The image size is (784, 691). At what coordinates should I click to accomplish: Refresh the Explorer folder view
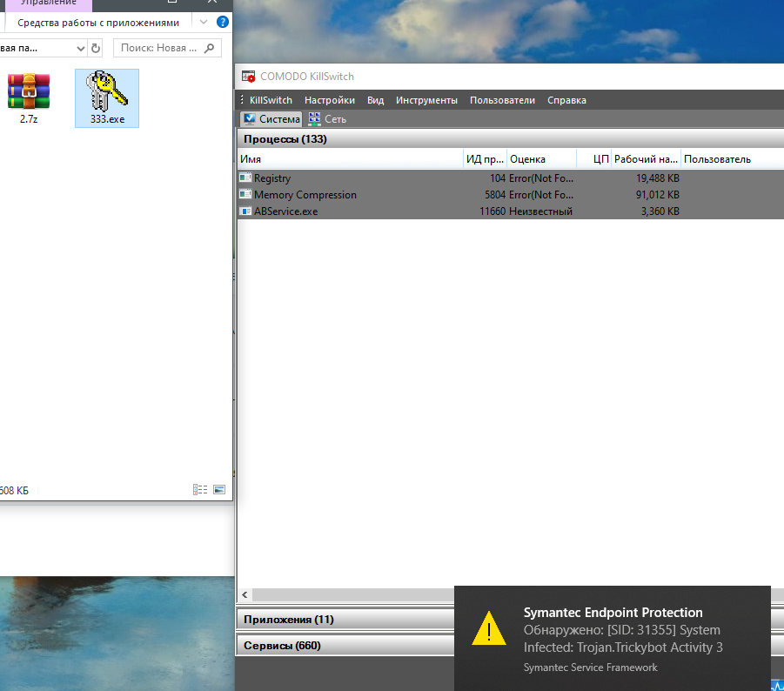click(96, 48)
